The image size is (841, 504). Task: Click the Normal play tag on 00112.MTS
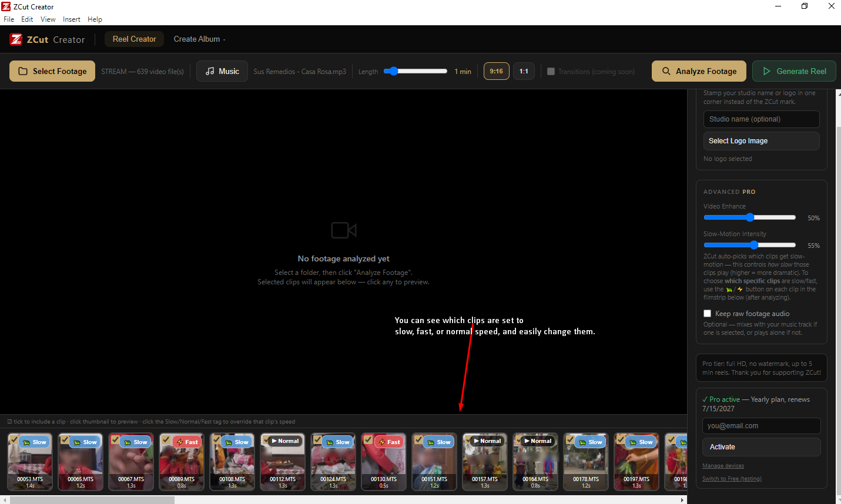tap(285, 441)
